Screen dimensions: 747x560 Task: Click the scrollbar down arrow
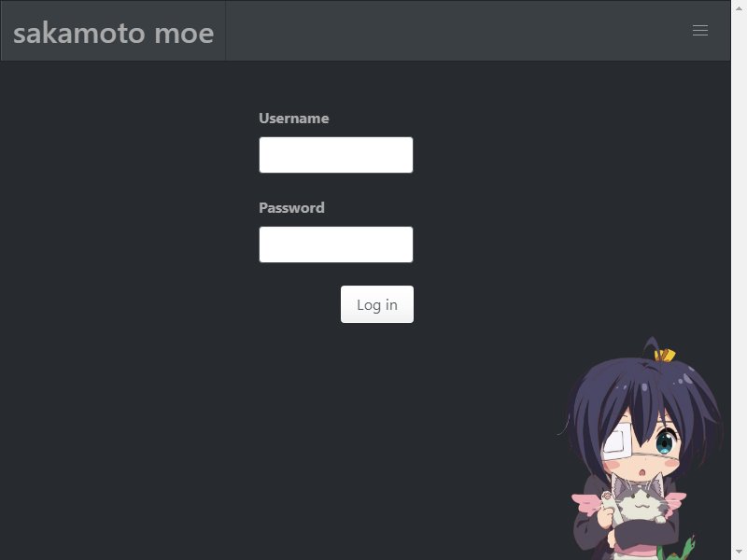(x=739, y=553)
